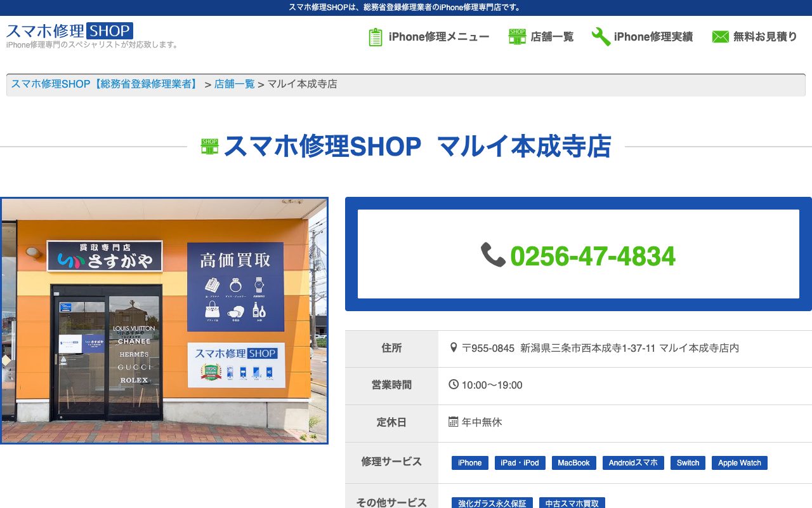Select the 年中無休 text
This screenshot has height=508, width=812.
point(482,422)
